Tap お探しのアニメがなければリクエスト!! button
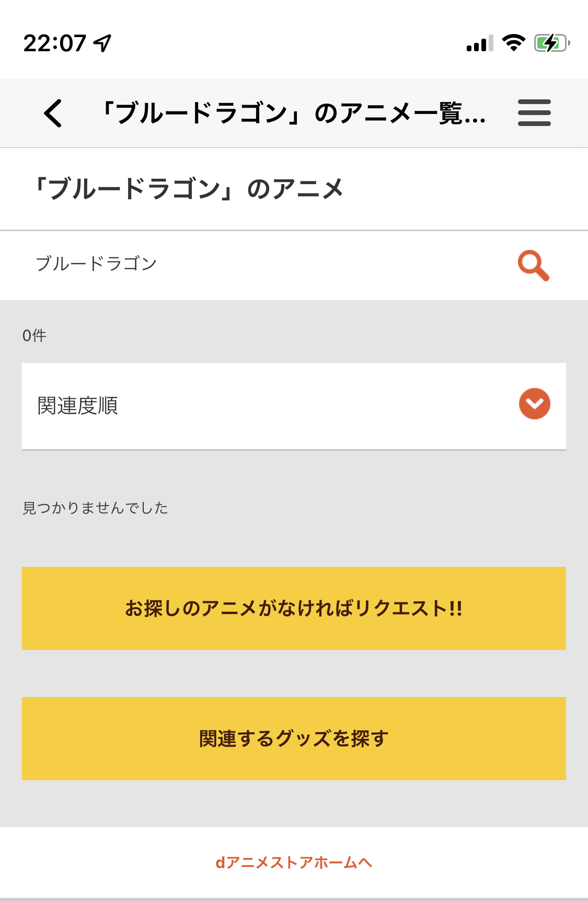Screen dimensions: 588x901 coord(294,608)
